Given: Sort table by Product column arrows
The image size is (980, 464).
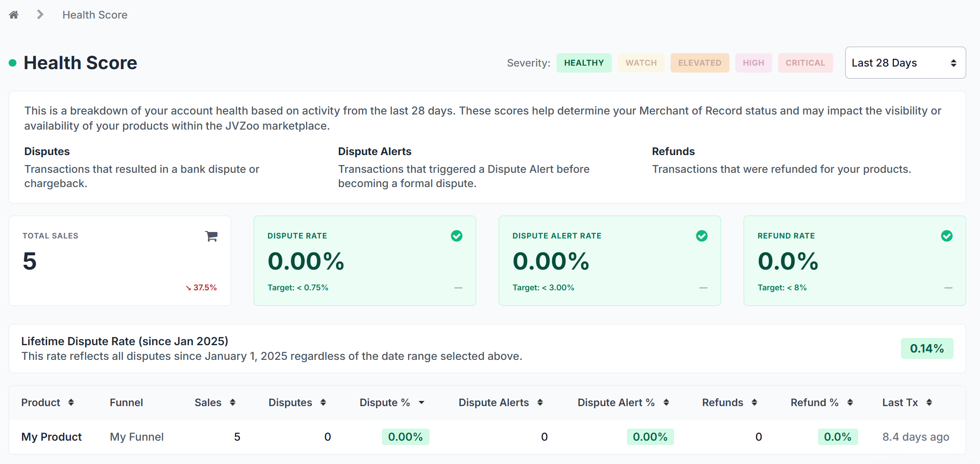Looking at the screenshot, I should (x=71, y=402).
